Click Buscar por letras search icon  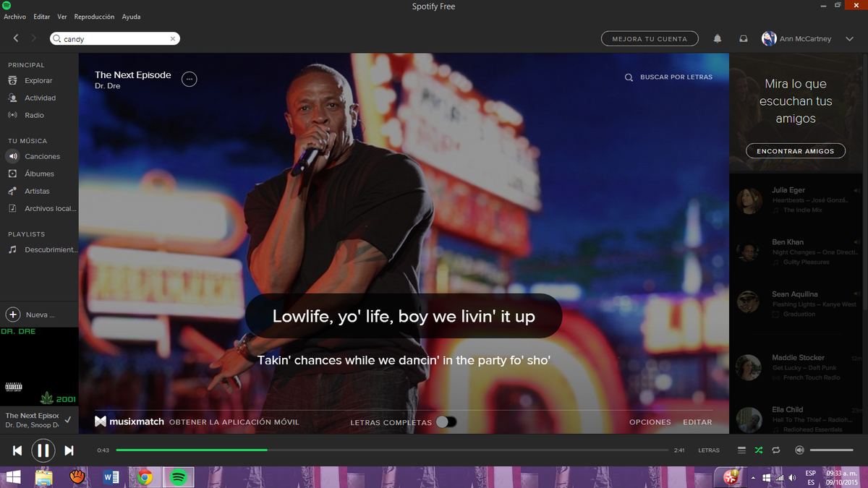[x=629, y=77]
